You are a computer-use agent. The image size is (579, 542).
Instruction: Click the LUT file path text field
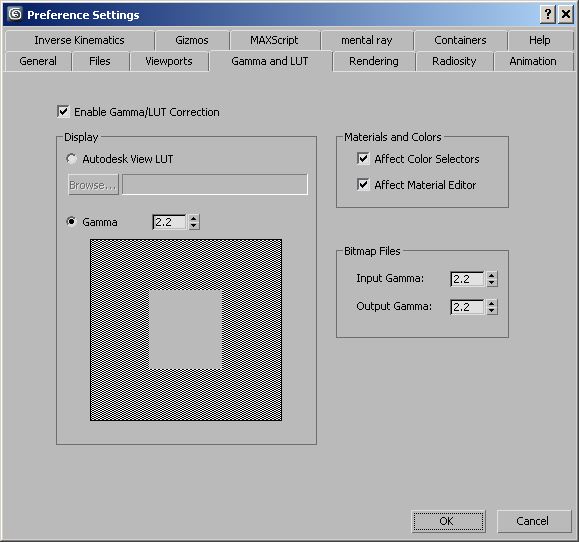click(215, 184)
